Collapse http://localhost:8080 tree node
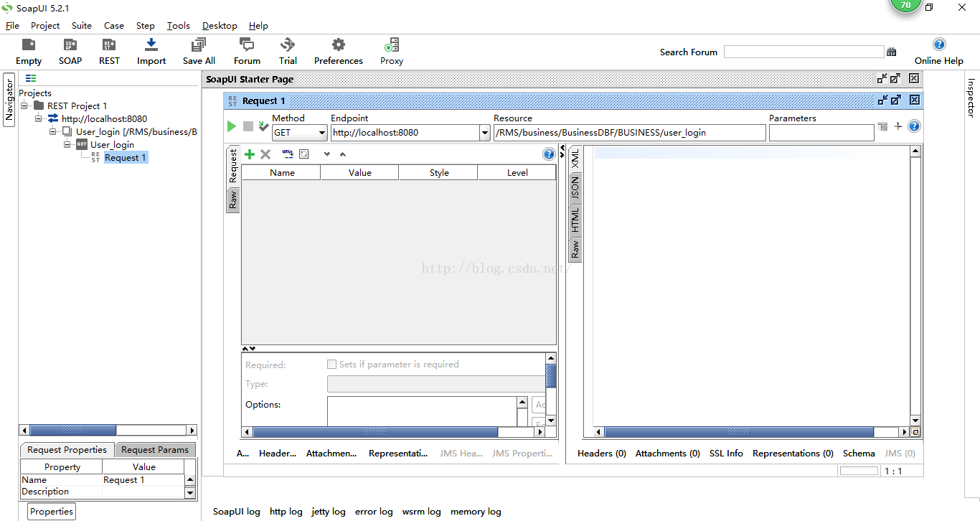 tap(39, 118)
